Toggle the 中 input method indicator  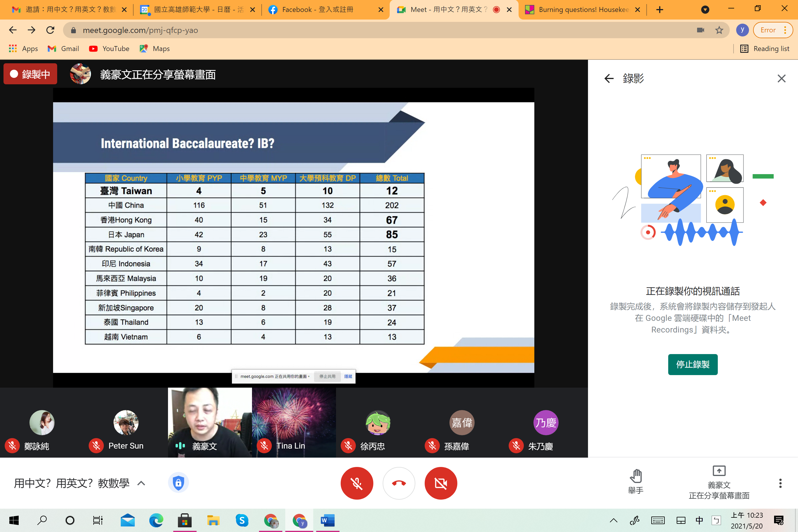click(x=699, y=520)
